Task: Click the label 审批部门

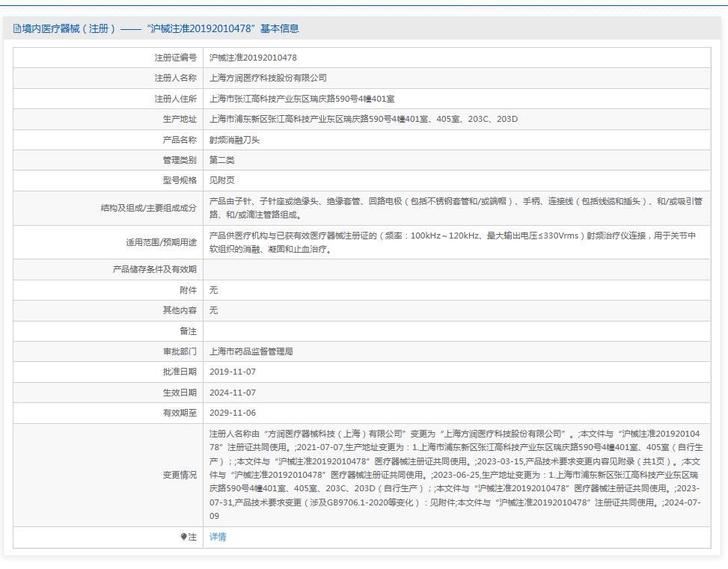Action: click(180, 352)
